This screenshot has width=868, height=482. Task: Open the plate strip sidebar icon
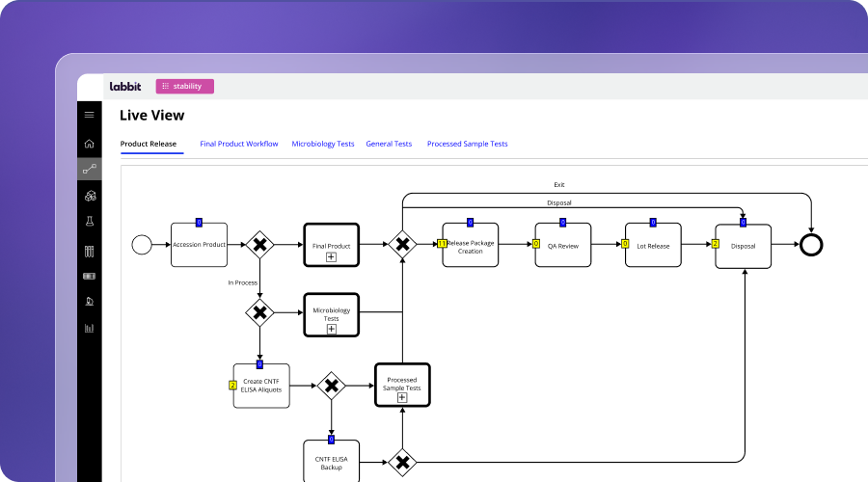pyautogui.click(x=89, y=276)
